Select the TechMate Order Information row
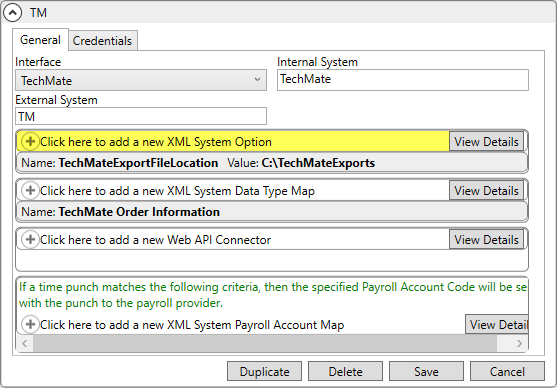557x388 pixels. (x=272, y=212)
